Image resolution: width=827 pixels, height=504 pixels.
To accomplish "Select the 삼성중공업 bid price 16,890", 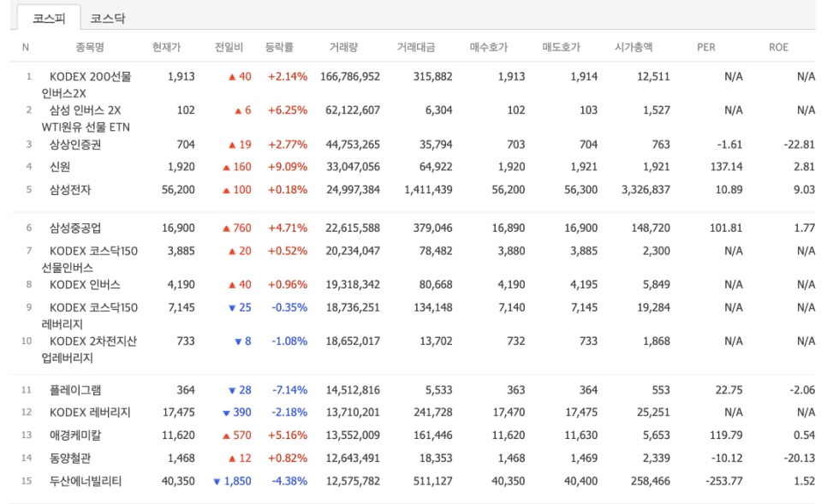I will click(509, 228).
